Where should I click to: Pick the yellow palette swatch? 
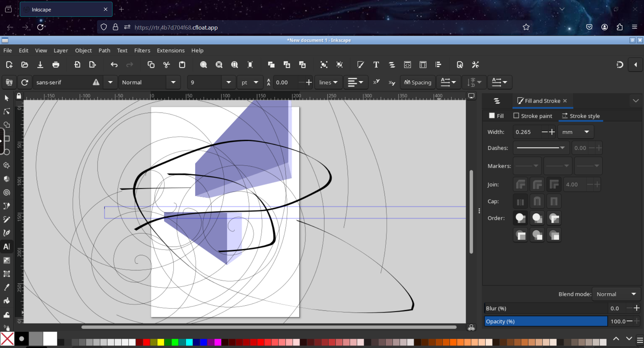161,342
